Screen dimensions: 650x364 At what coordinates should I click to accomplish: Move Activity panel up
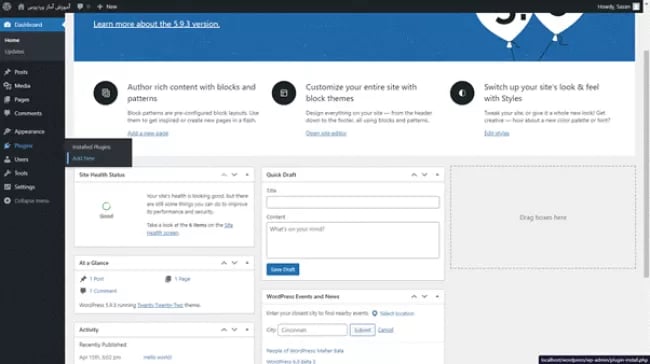(x=224, y=330)
